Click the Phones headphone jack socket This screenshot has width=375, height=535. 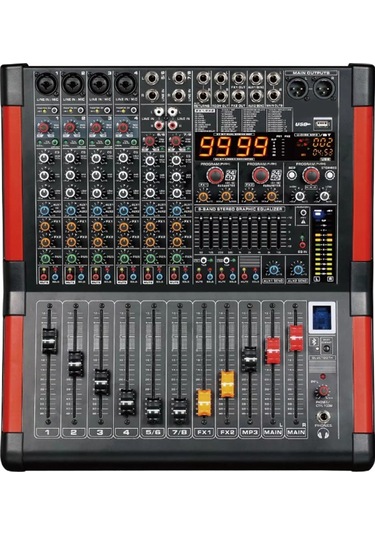coord(323,417)
